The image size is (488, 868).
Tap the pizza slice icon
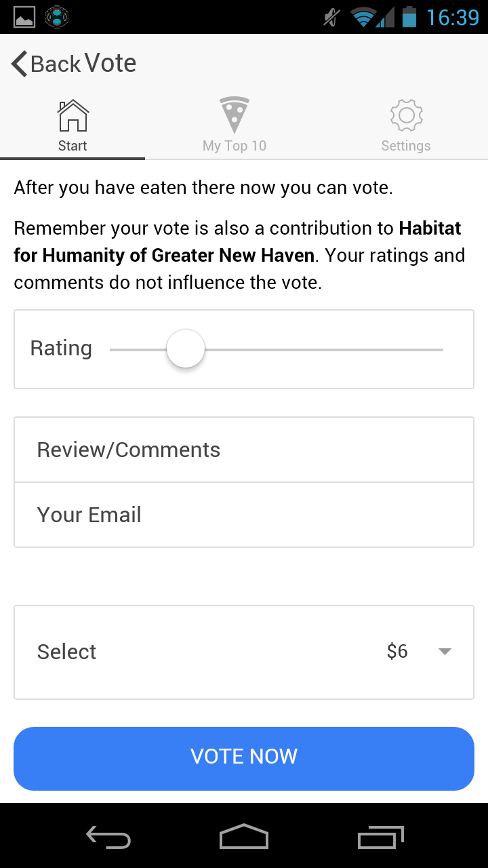[235, 115]
